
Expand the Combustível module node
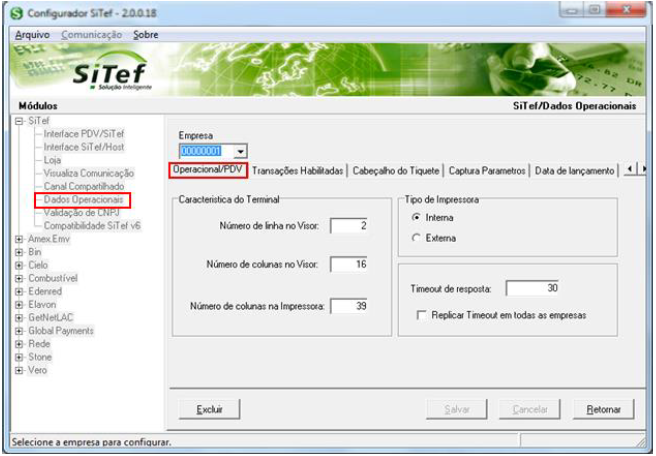pyautogui.click(x=19, y=279)
